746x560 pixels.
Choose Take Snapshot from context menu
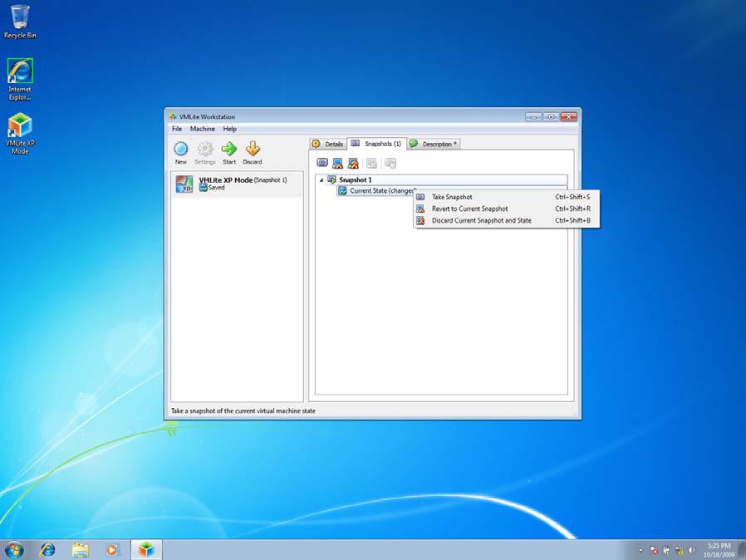(x=506, y=197)
